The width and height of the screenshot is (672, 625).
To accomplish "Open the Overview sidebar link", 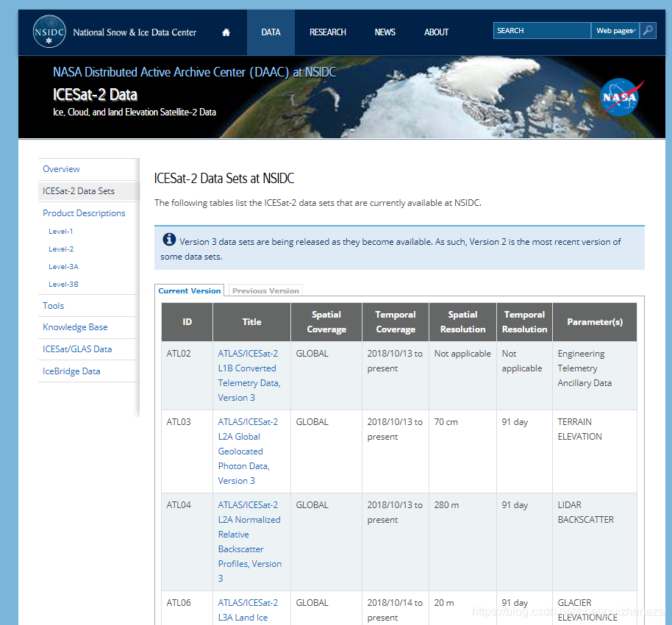I will (x=61, y=169).
